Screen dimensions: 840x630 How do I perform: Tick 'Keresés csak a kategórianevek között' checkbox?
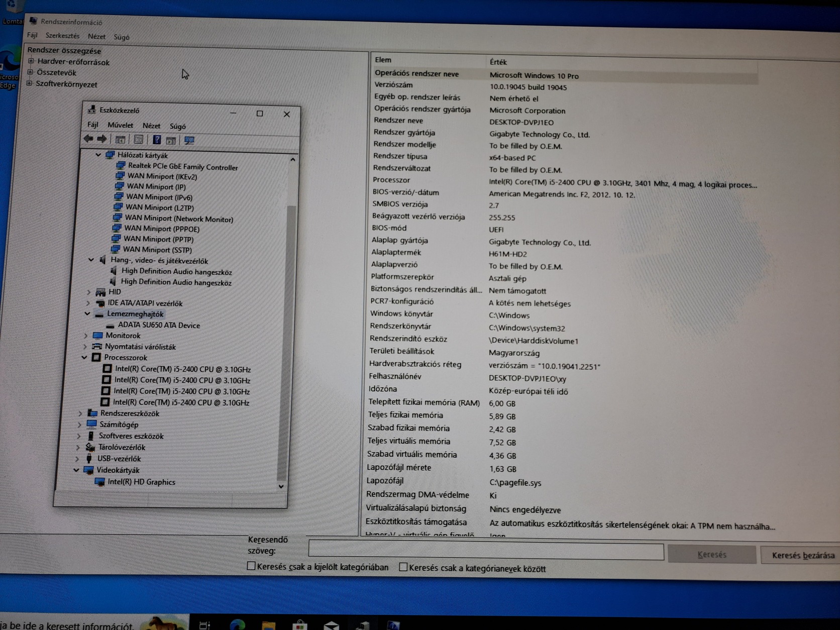403,567
